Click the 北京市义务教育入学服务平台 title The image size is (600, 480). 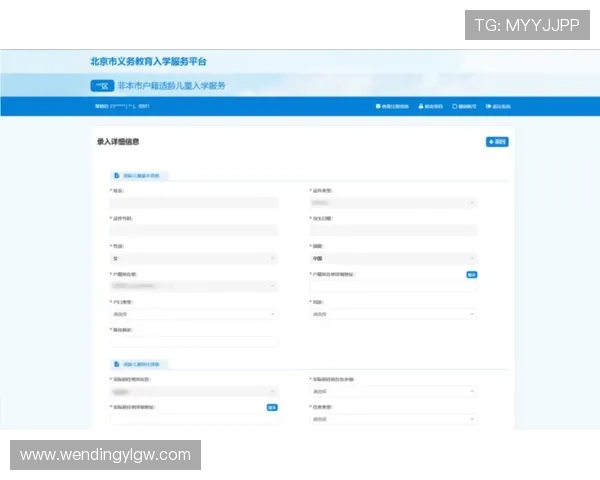point(148,62)
